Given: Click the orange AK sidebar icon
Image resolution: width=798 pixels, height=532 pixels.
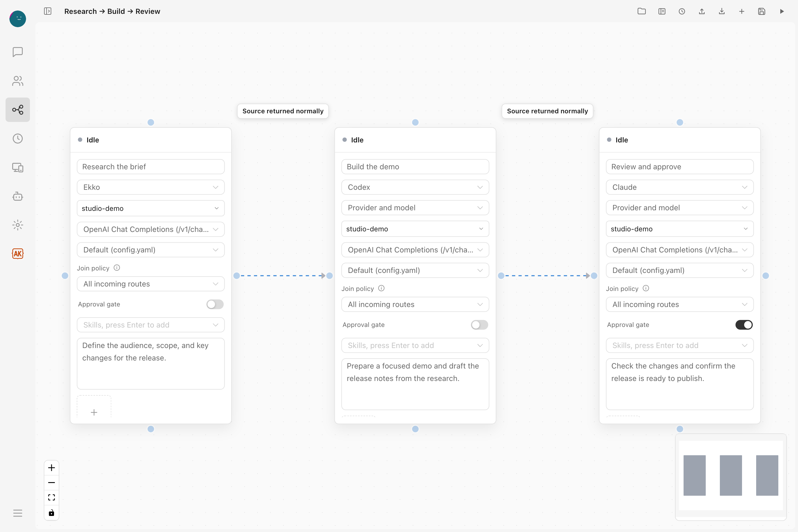Looking at the screenshot, I should click(18, 254).
